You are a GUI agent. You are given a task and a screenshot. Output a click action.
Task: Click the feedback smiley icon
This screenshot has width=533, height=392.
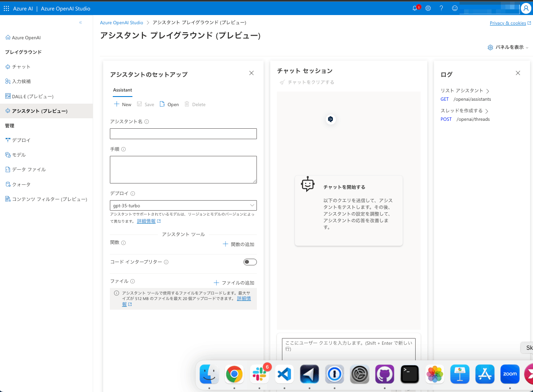pyautogui.click(x=455, y=8)
